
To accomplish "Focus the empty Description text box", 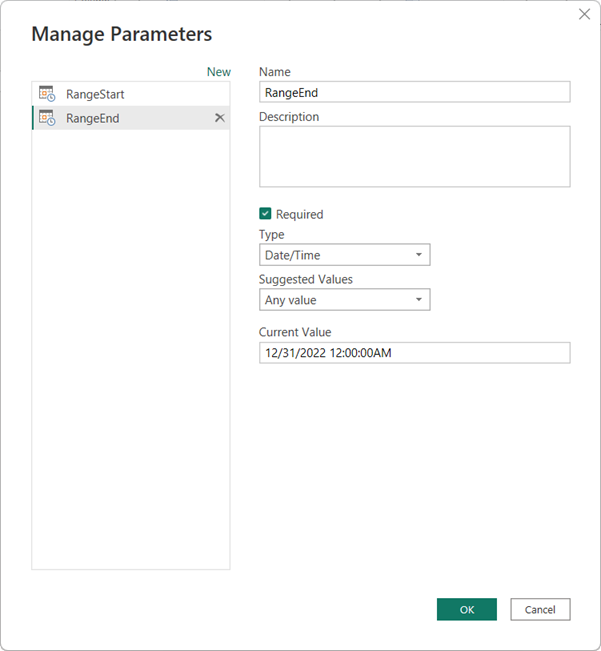I will coord(415,157).
